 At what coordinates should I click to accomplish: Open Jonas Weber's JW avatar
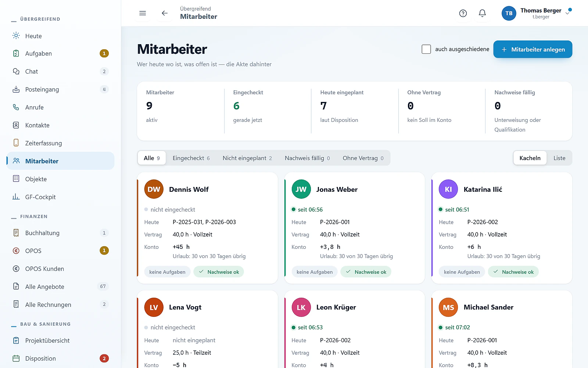tap(301, 189)
